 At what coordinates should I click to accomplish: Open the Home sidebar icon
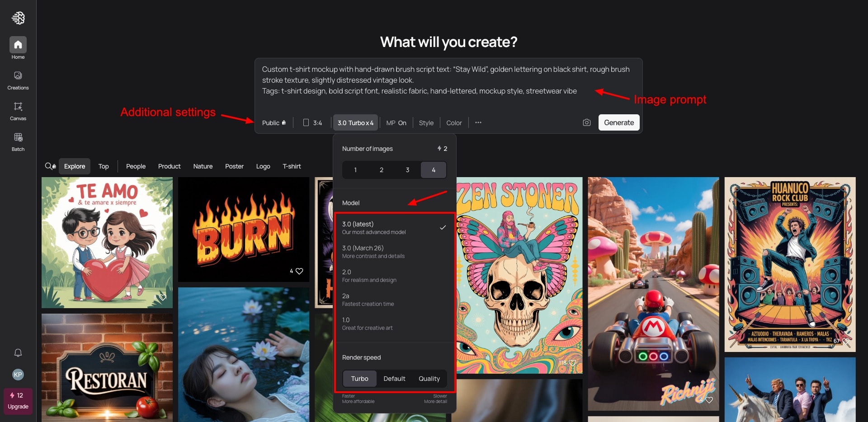18,45
